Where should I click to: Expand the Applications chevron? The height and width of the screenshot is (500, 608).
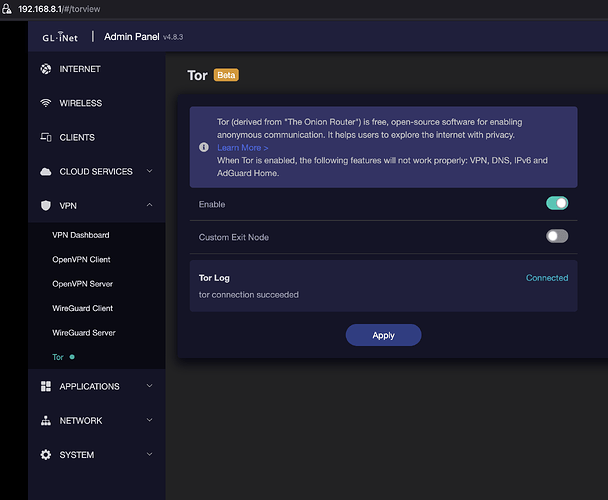(x=149, y=386)
